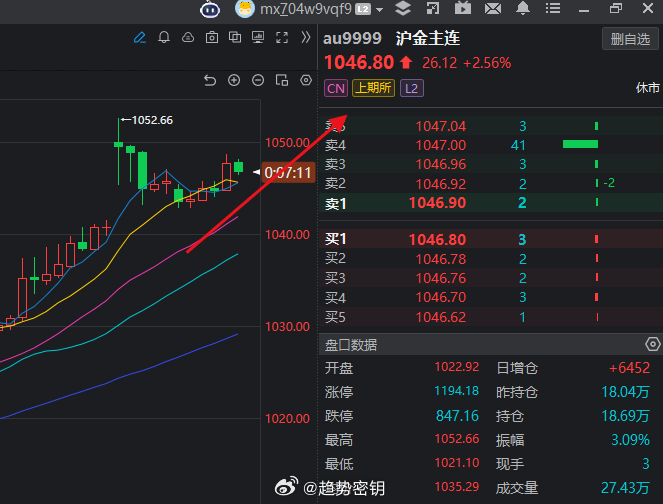Click 涨停 value 1194.18
The image size is (663, 504).
(457, 391)
